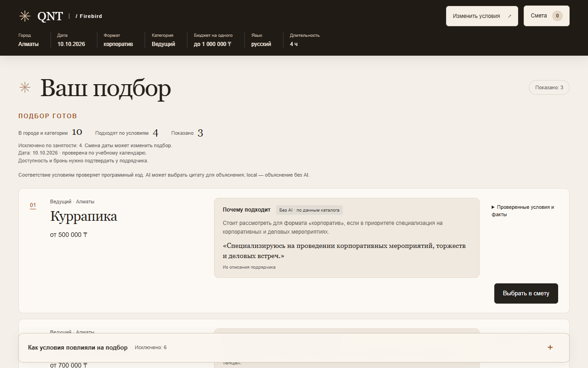Open the Смета button
This screenshot has width=588, height=368.
point(547,16)
